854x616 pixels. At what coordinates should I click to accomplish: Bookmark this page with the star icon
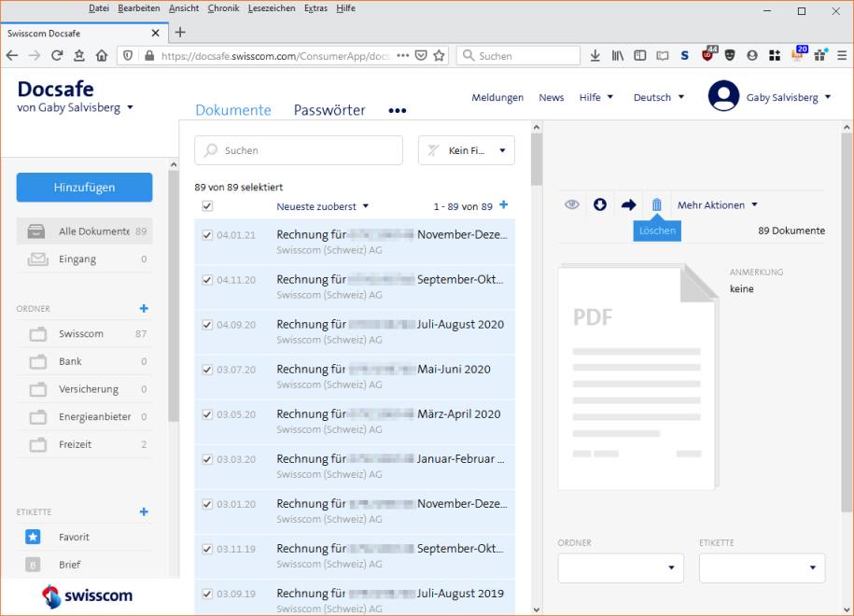tap(439, 56)
